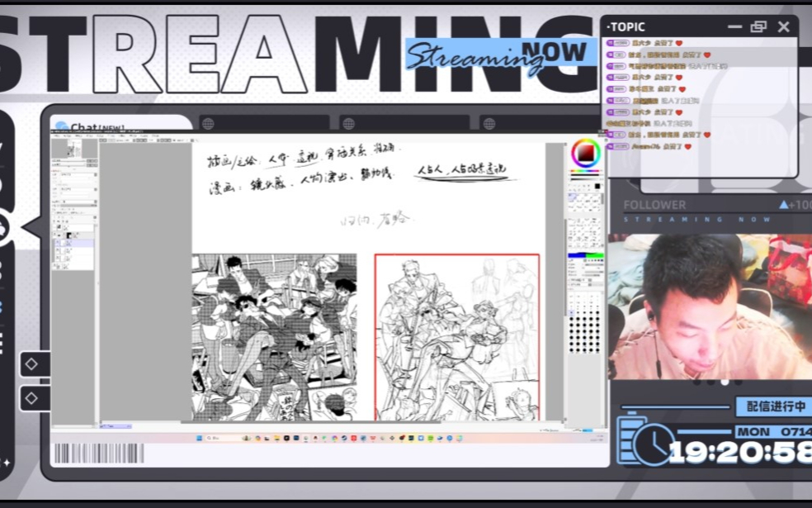
Task: Close the TOPIC chat window
Action: click(783, 26)
